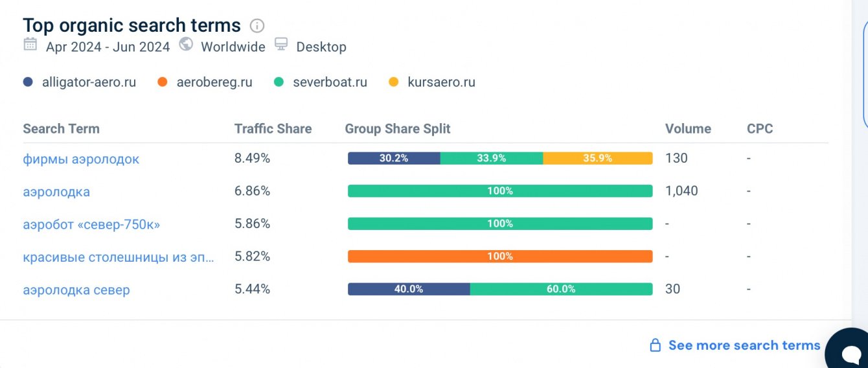Image resolution: width=868 pixels, height=368 pixels.
Task: Open the аэробот «север-750к» search term
Action: point(91,225)
